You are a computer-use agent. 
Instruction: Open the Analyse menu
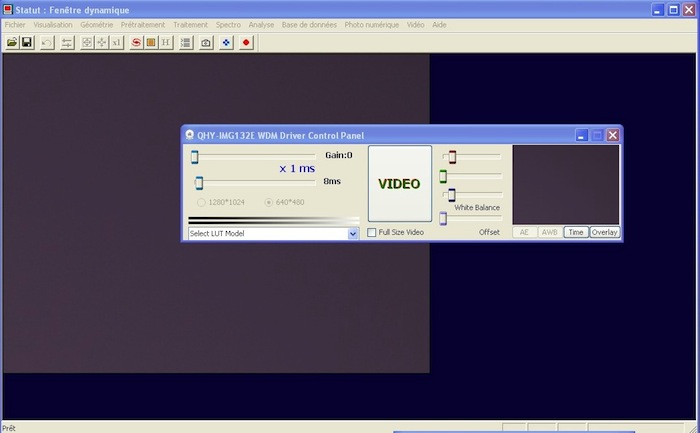tap(262, 25)
